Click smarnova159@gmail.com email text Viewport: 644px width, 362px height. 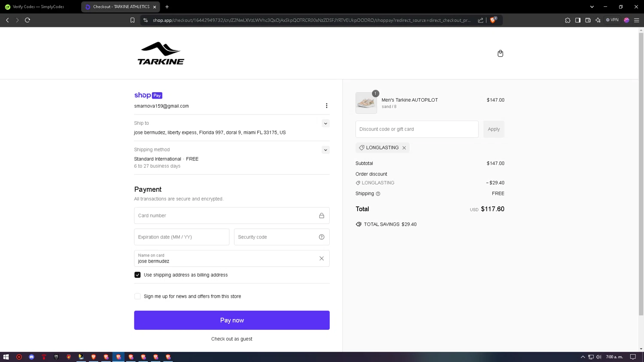click(161, 106)
